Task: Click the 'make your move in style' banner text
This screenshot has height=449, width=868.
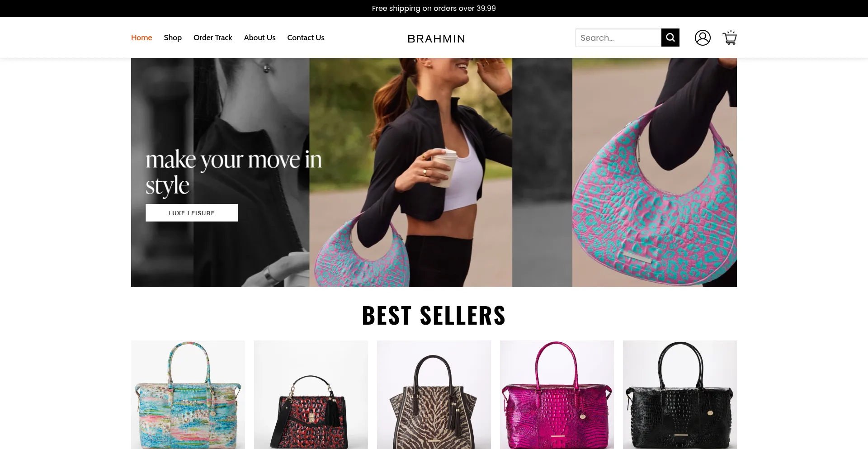Action: point(234,172)
